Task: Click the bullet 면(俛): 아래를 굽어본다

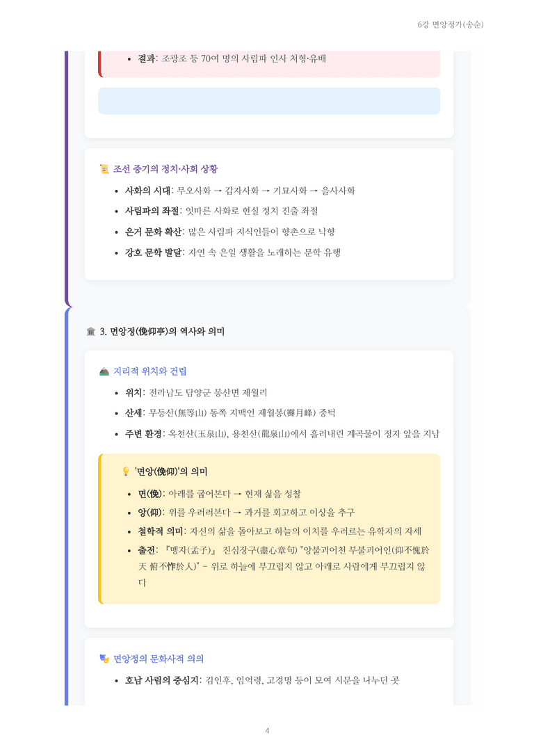Action: 219,494
